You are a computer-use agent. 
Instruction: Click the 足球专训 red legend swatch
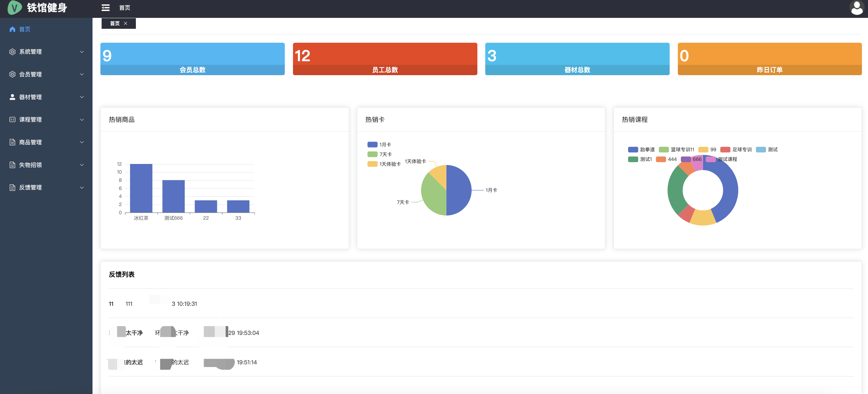coord(725,149)
